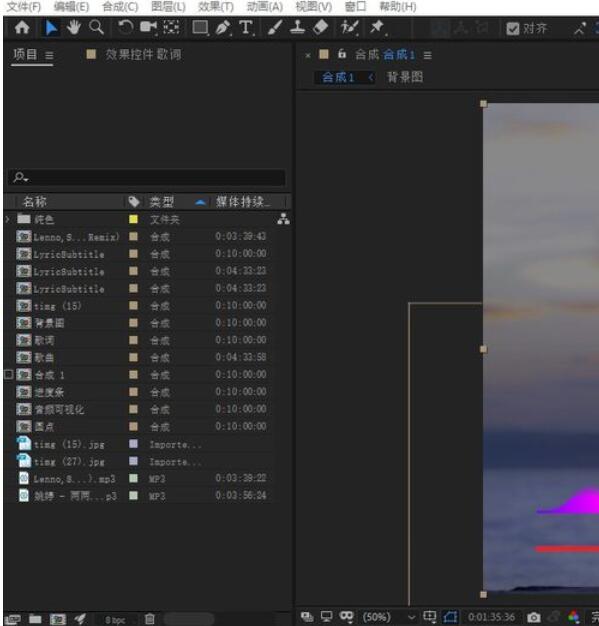Click the 合成1 breadcrumb tab
This screenshot has height=626, width=599.
(x=338, y=77)
